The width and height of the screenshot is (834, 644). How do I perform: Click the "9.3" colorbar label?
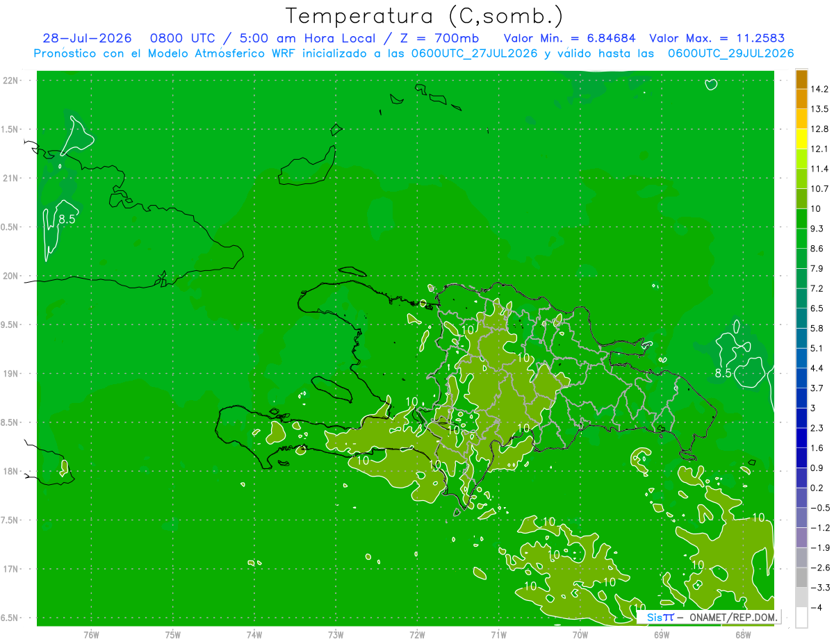[817, 229]
